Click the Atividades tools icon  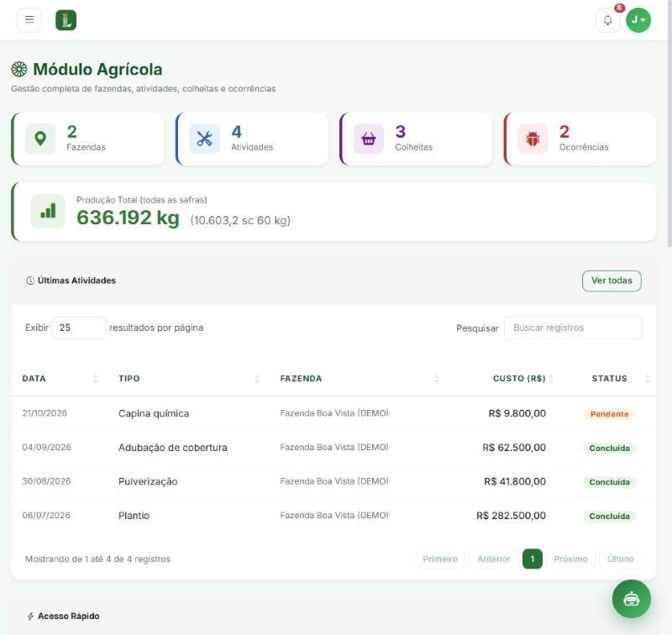click(204, 139)
